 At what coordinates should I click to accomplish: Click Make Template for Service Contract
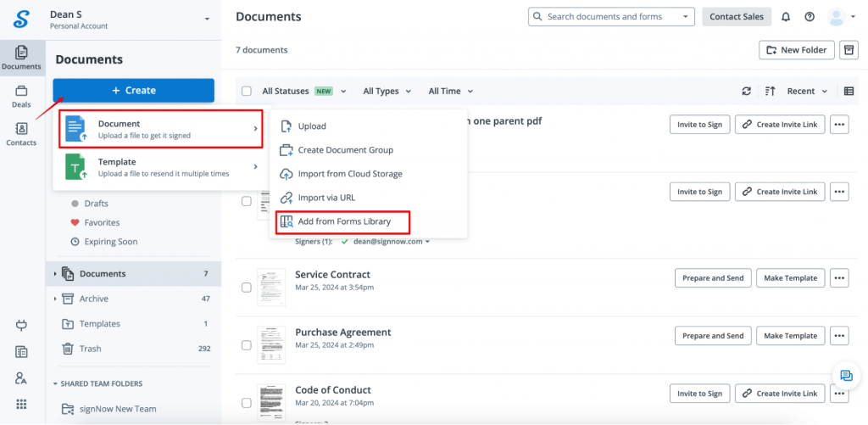coord(790,278)
